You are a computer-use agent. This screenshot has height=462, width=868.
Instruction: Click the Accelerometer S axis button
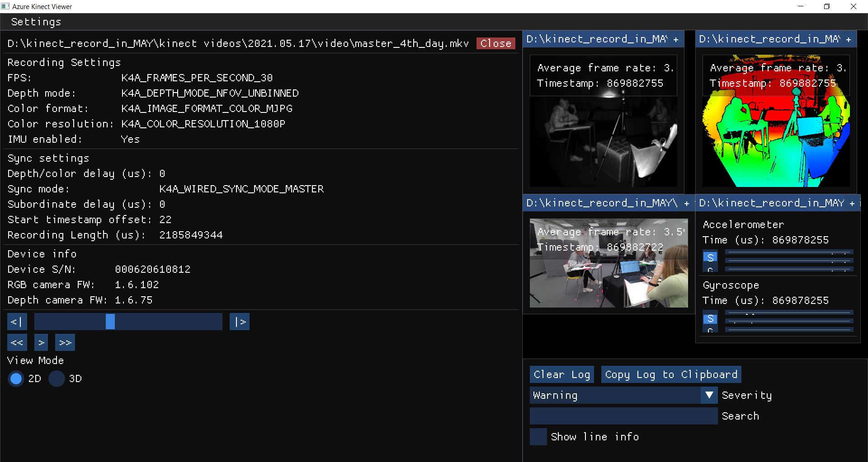710,257
